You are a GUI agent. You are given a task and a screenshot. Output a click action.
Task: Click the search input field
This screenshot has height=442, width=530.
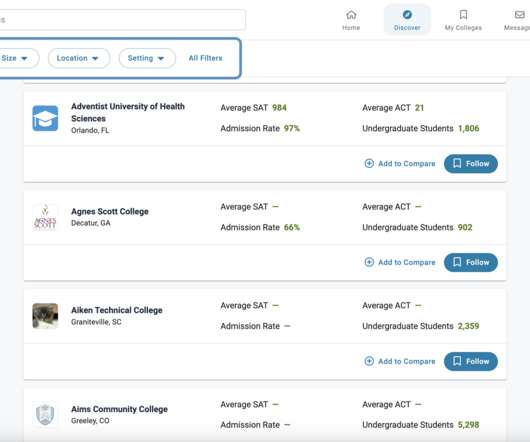122,20
